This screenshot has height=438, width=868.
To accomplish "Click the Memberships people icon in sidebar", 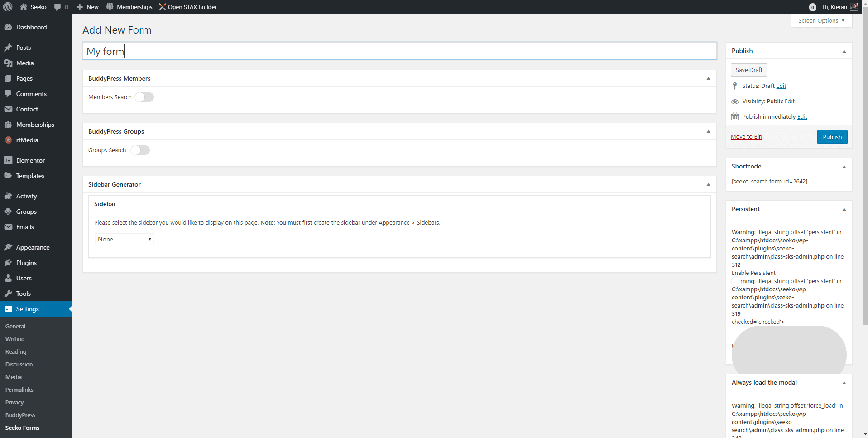I will 8,125.
